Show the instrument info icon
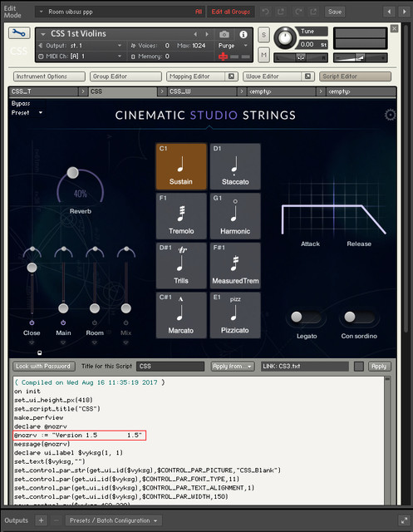 click(x=243, y=34)
